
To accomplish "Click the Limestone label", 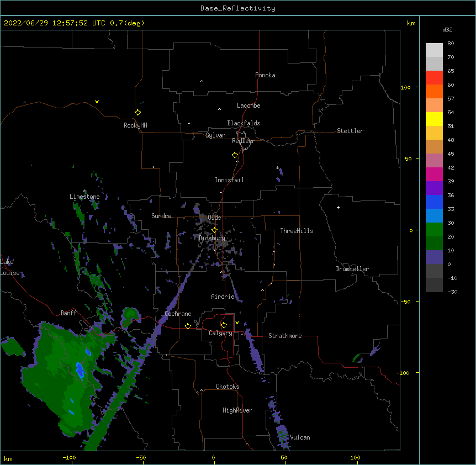I will 84,197.
